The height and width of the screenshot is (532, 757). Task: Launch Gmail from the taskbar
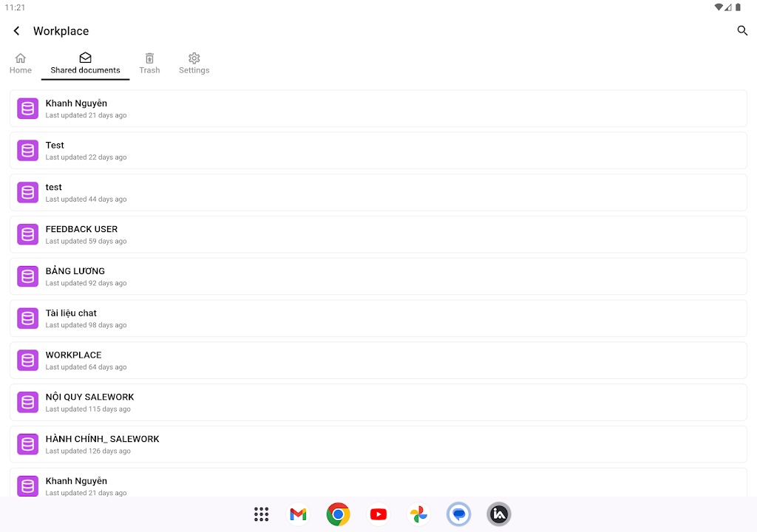point(299,514)
